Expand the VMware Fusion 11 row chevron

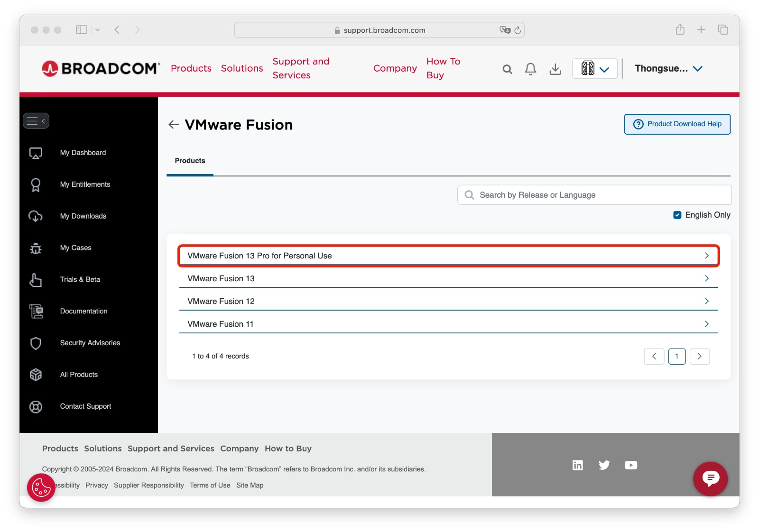[707, 324]
